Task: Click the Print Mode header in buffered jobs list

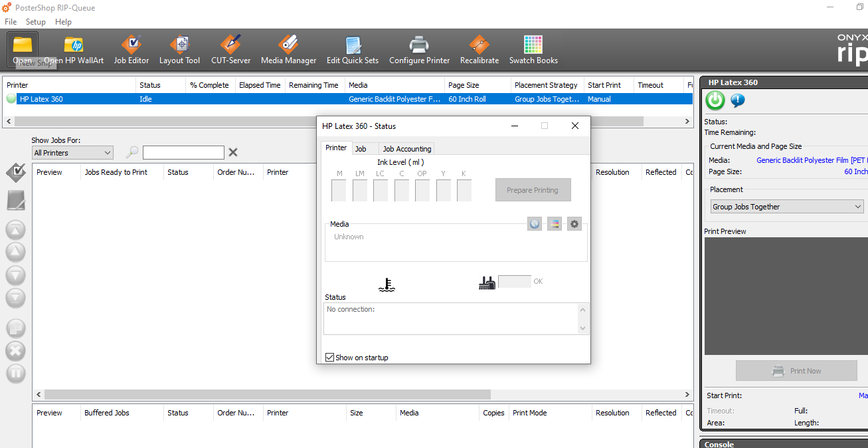Action: pyautogui.click(x=551, y=413)
